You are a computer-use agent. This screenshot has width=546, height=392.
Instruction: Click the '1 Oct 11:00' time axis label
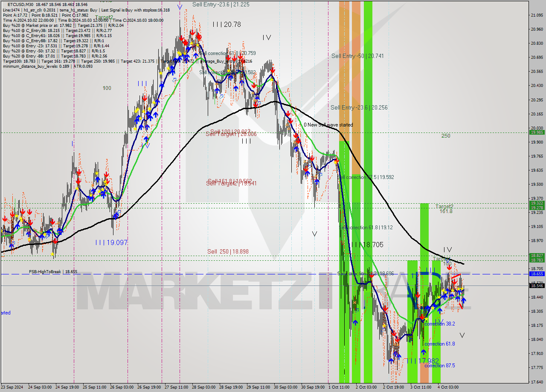tap(340, 387)
